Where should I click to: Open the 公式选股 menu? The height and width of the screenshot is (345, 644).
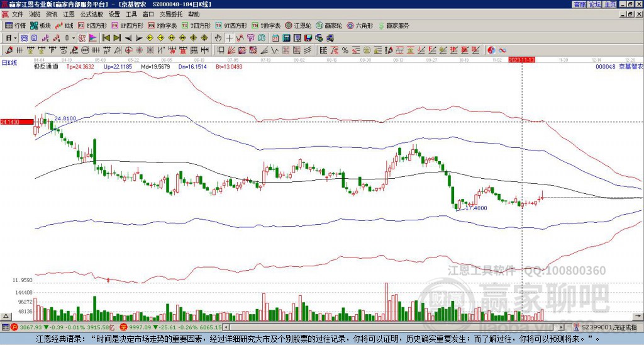point(92,14)
